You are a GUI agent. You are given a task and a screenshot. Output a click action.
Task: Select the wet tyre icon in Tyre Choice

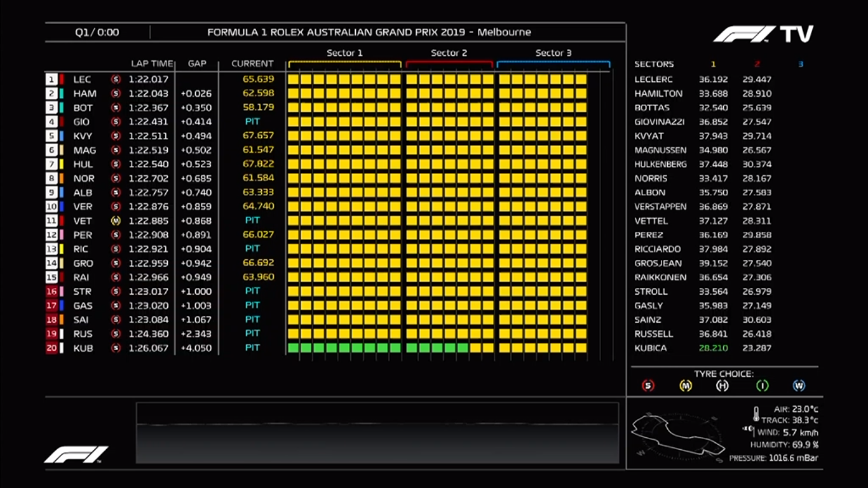pyautogui.click(x=799, y=386)
